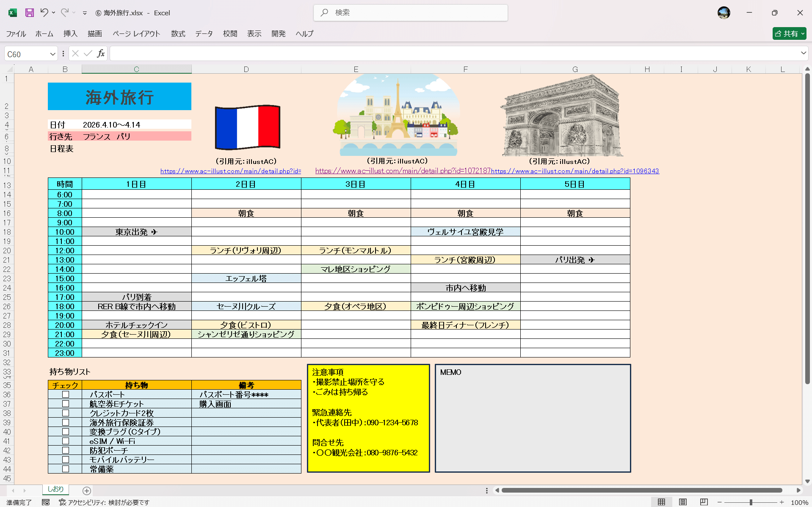Check the パスポート checkbox
Screen dimensions: 812x507
[x=65, y=394]
